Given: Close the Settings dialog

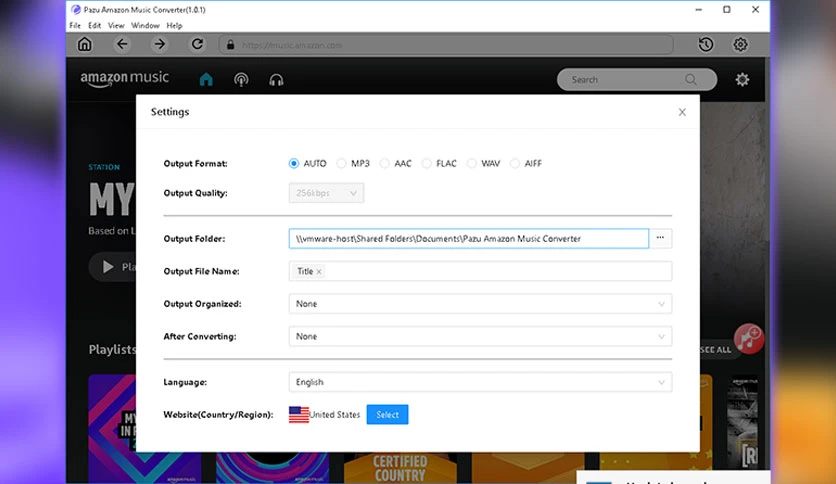Looking at the screenshot, I should pyautogui.click(x=682, y=112).
